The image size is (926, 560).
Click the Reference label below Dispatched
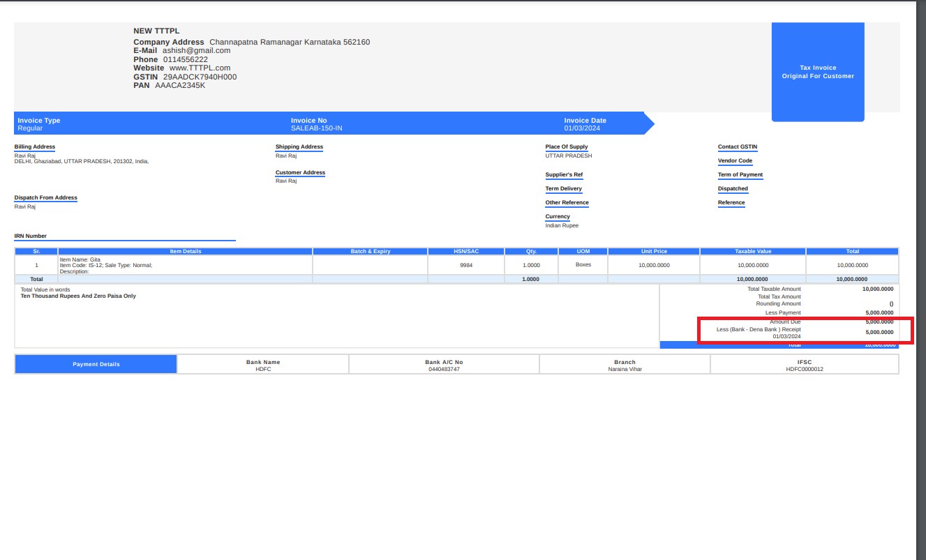click(x=731, y=203)
